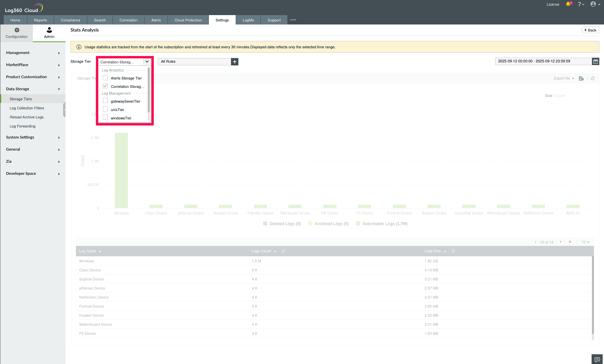Open the Support tab
The image size is (604, 364).
pyautogui.click(x=274, y=20)
